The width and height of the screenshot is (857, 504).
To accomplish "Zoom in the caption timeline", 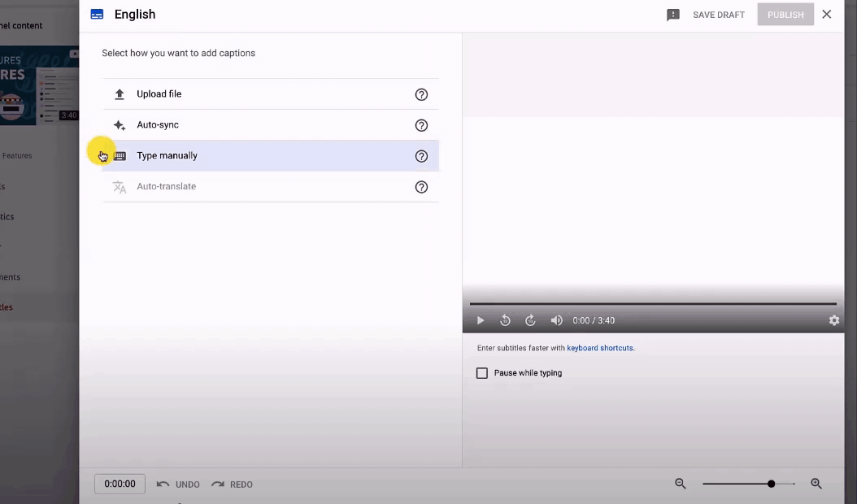I will 816,483.
